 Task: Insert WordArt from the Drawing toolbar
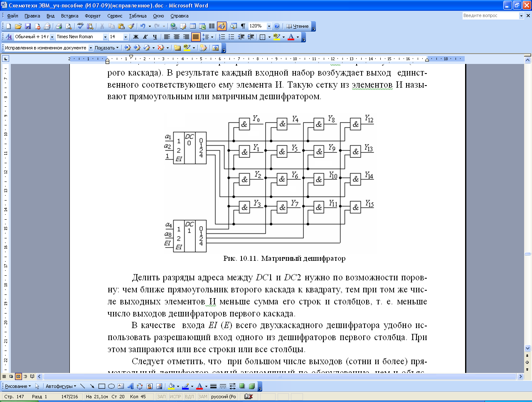(x=130, y=386)
